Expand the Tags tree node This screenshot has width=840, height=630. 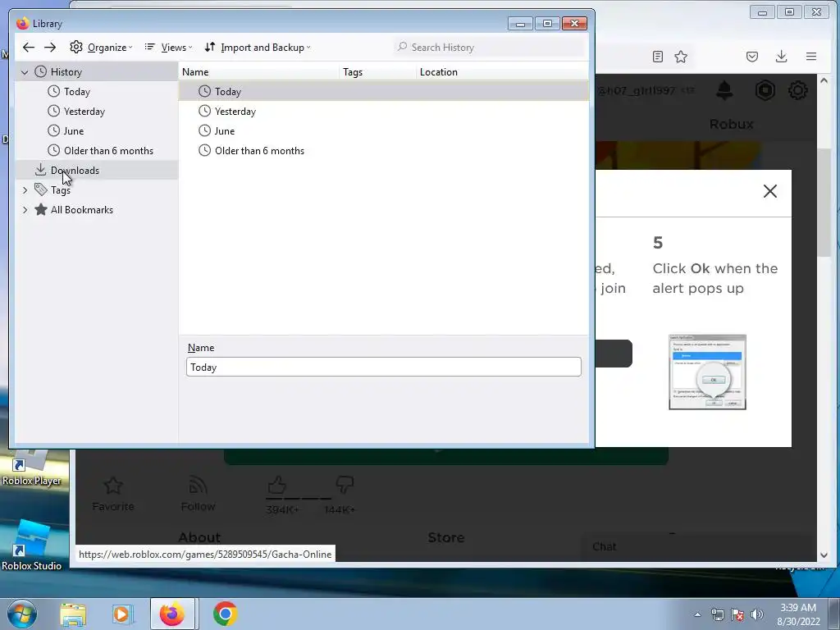point(25,190)
